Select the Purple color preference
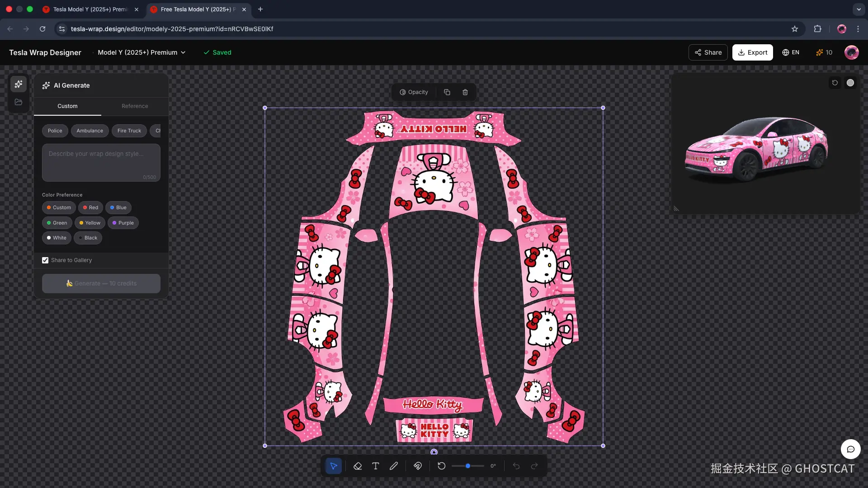 coord(123,223)
